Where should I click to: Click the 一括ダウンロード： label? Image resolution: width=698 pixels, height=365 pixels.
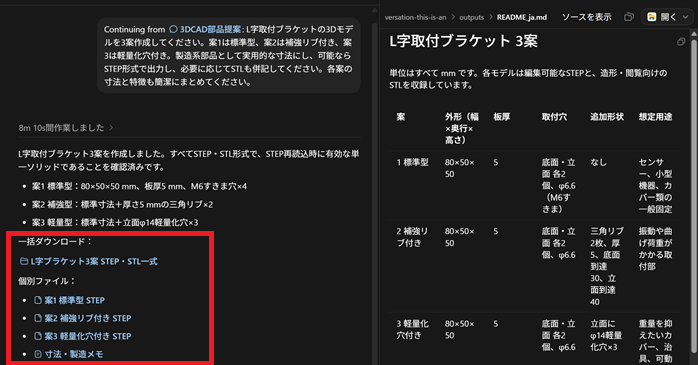click(x=55, y=242)
